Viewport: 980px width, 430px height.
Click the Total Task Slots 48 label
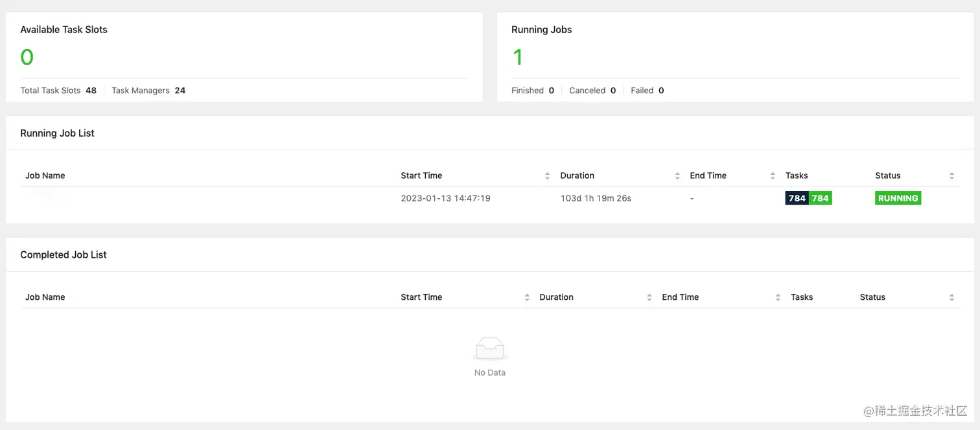tap(58, 90)
